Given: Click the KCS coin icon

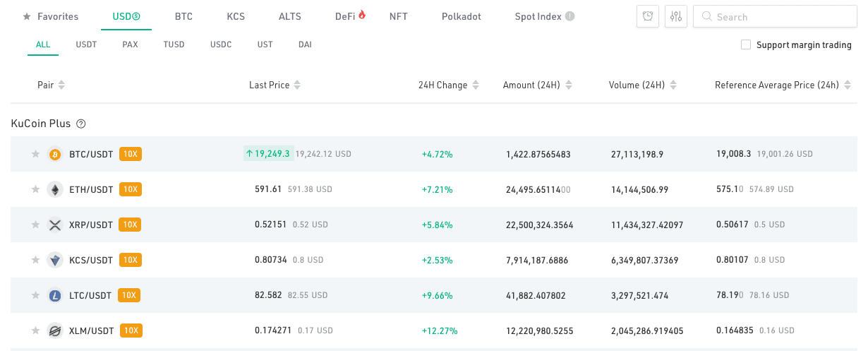Looking at the screenshot, I should click(x=54, y=260).
